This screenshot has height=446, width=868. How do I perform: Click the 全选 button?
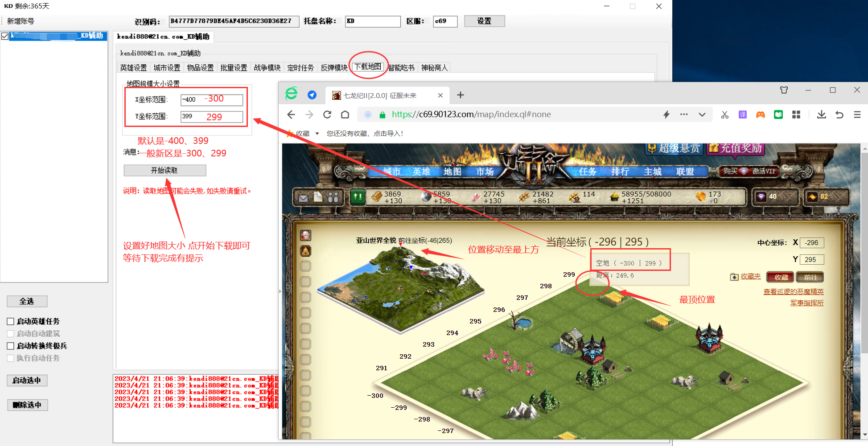coord(27,301)
